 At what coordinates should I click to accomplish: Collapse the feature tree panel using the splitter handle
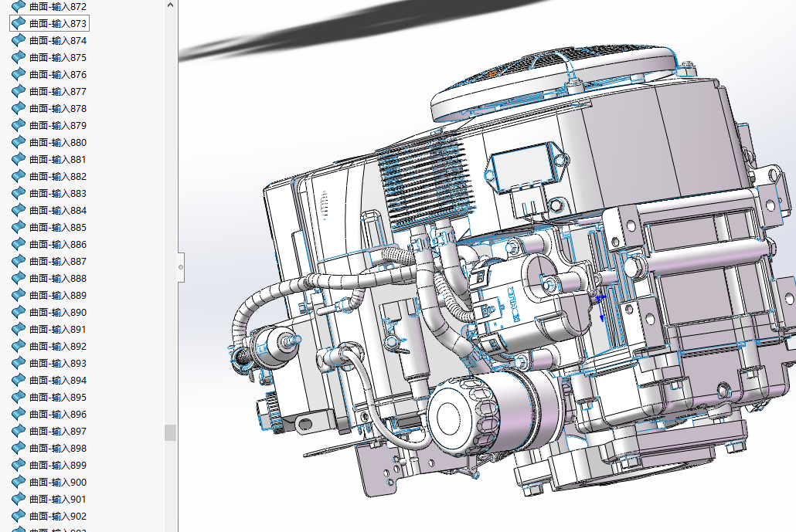tap(181, 266)
